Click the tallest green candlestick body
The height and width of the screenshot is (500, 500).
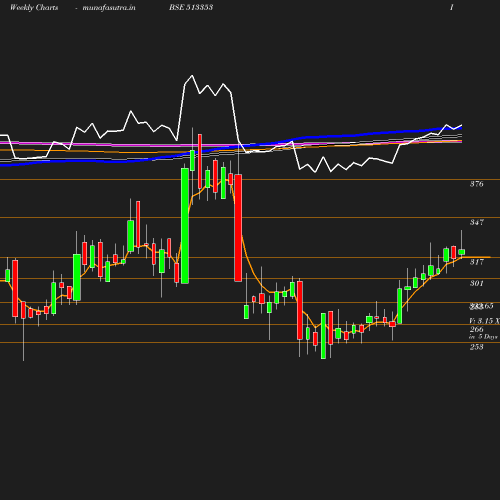click(185, 226)
